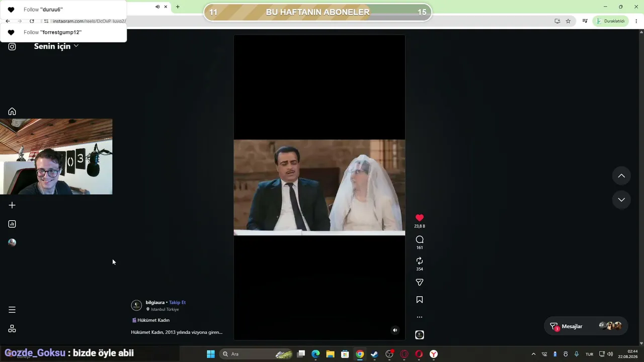The height and width of the screenshot is (362, 644).
Task: Go to Instagram Home via house icon
Action: pos(12,112)
